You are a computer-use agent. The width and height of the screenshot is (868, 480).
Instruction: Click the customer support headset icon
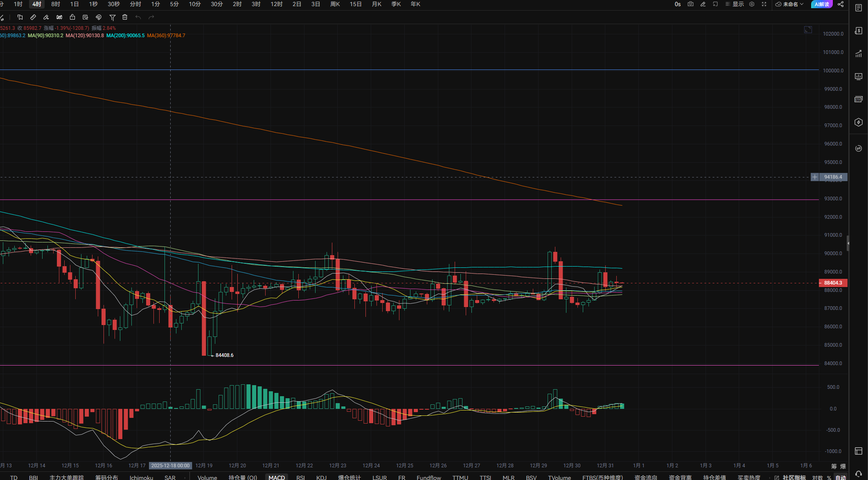(859, 474)
